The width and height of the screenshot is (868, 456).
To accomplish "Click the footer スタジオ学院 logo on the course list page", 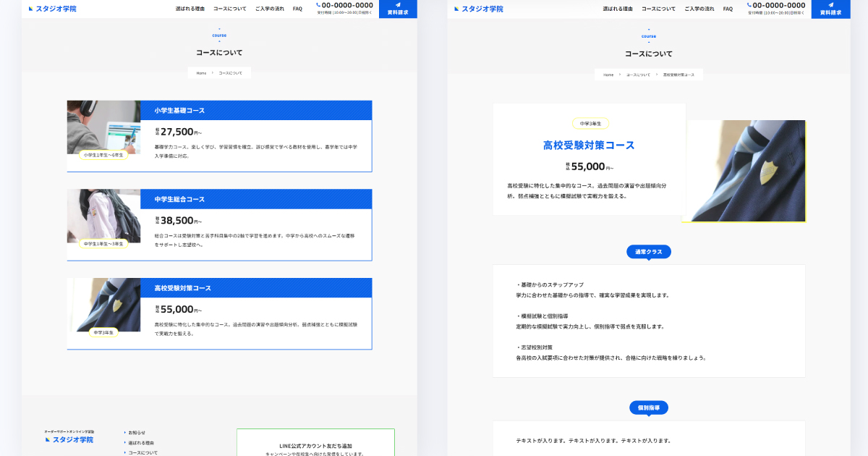I will tap(69, 439).
